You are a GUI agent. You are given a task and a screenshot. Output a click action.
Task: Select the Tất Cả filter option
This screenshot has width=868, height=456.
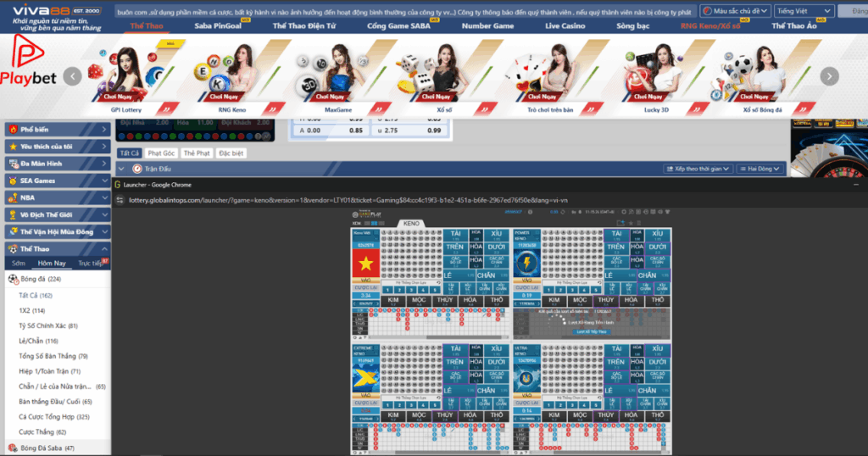click(129, 153)
